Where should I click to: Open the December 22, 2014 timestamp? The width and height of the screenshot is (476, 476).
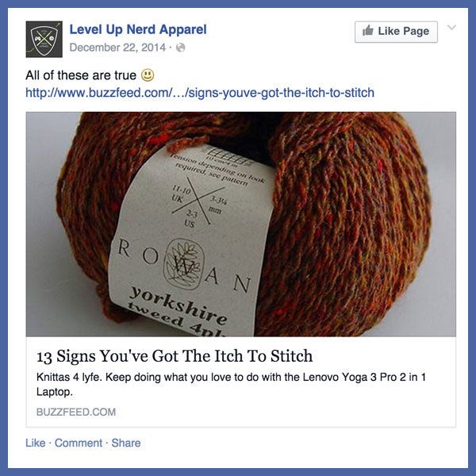(x=117, y=48)
